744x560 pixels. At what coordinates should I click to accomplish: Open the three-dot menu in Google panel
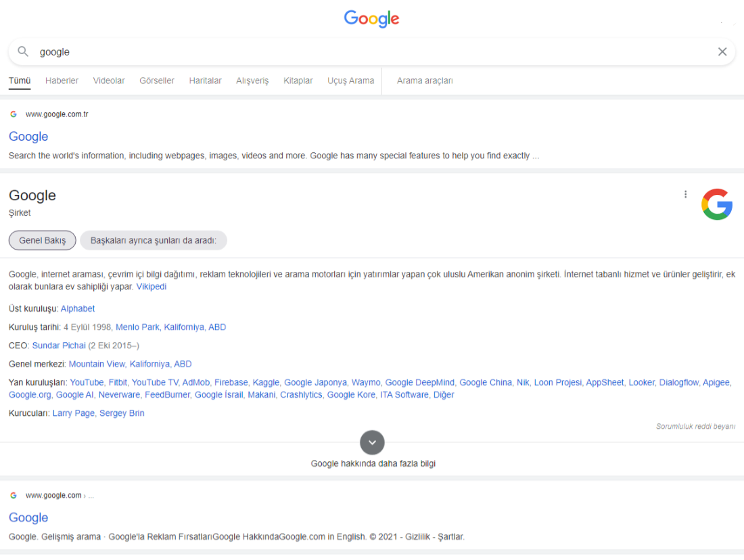click(685, 194)
